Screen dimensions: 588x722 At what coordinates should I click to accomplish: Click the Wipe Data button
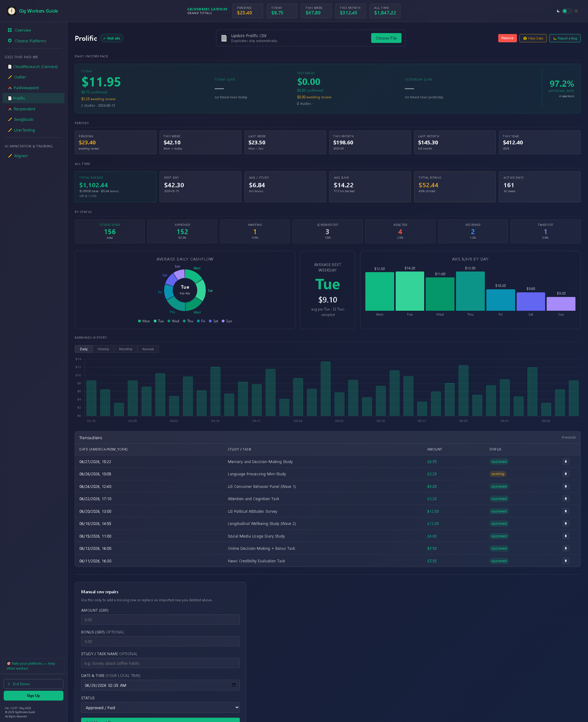pos(533,38)
